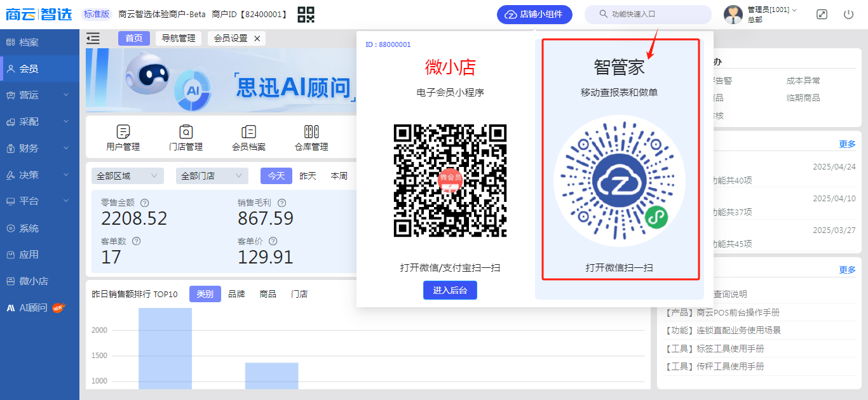Image resolution: width=868 pixels, height=400 pixels.
Task: Open 会员档案 shortcut icon
Action: tap(248, 131)
